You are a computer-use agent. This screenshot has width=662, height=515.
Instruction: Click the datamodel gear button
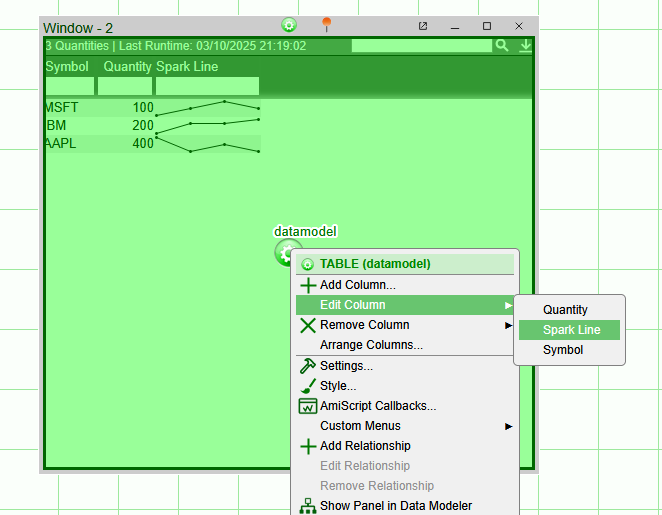coord(285,252)
